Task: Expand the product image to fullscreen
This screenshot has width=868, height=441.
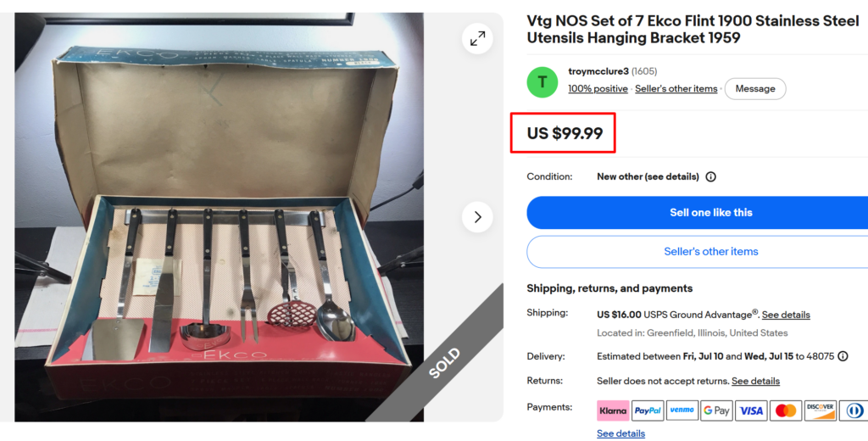Action: coord(477,38)
